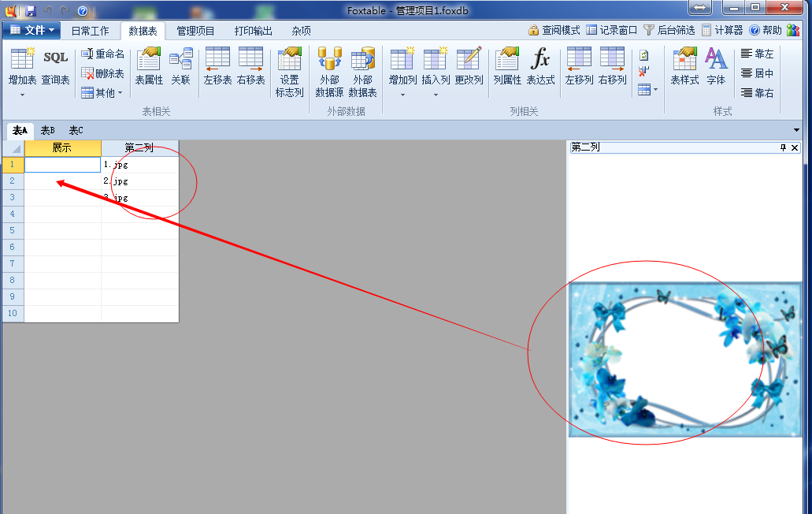Open 表属性 table properties
Image resolution: width=812 pixels, height=514 pixels.
tap(149, 67)
